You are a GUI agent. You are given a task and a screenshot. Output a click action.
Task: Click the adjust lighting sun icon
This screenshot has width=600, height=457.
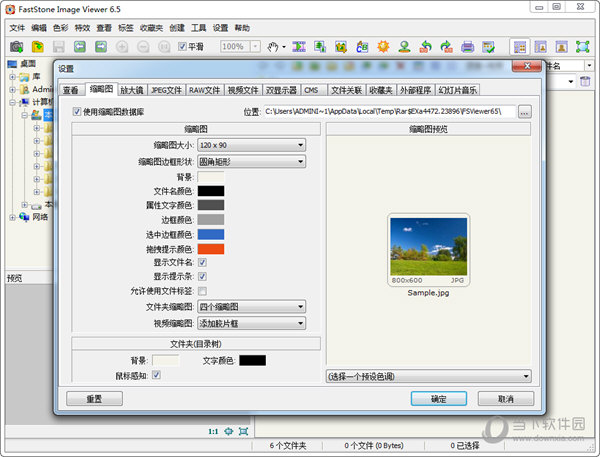pos(383,46)
